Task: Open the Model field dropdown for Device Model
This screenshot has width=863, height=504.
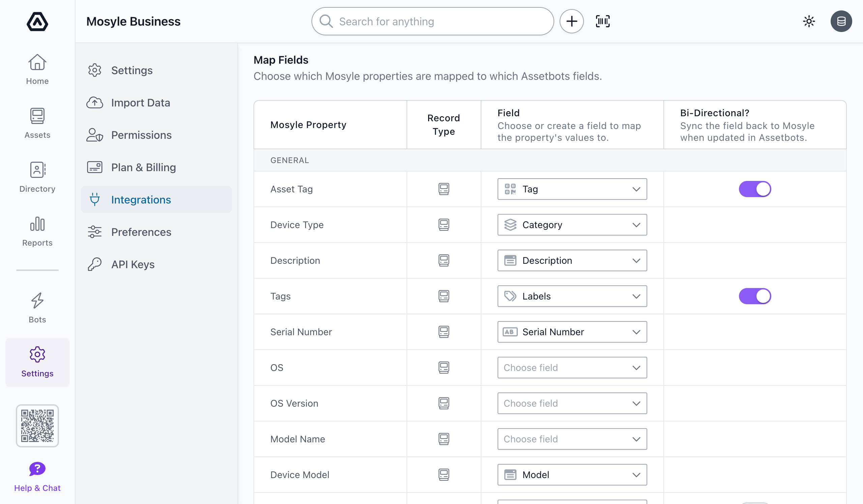Action: (x=572, y=475)
